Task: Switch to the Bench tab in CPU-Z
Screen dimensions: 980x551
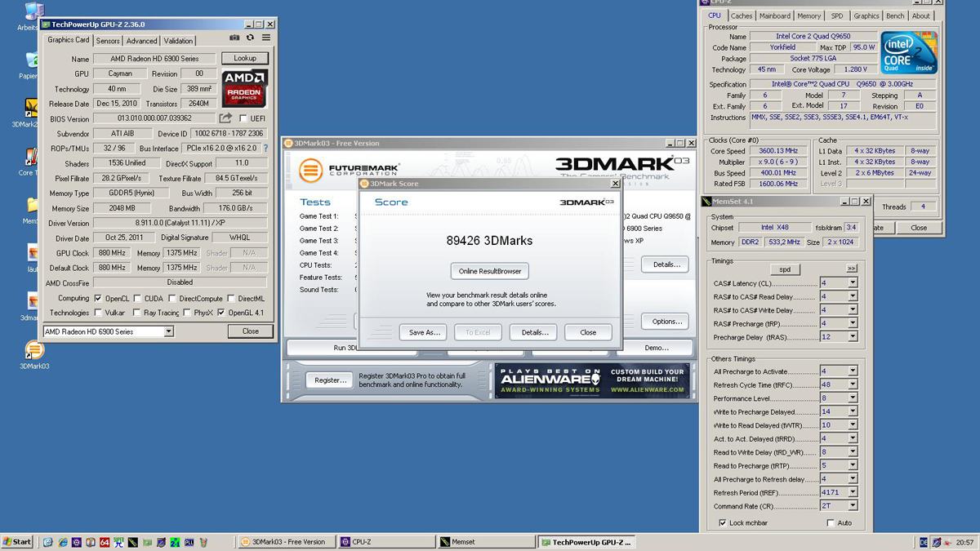Action: tap(895, 16)
